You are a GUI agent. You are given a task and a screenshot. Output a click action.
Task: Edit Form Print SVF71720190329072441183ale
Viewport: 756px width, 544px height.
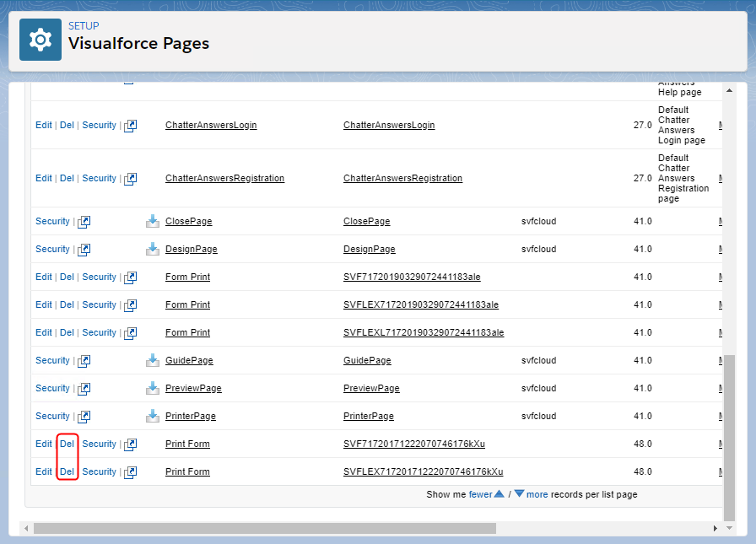point(44,277)
